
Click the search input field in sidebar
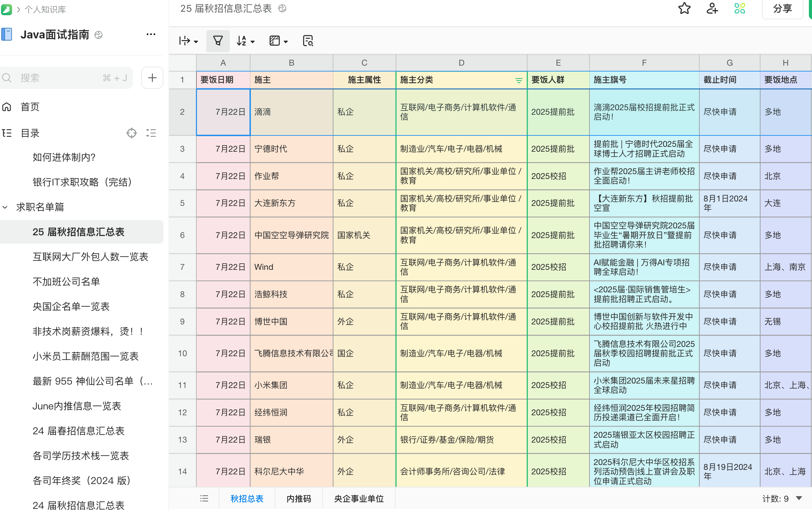52,78
